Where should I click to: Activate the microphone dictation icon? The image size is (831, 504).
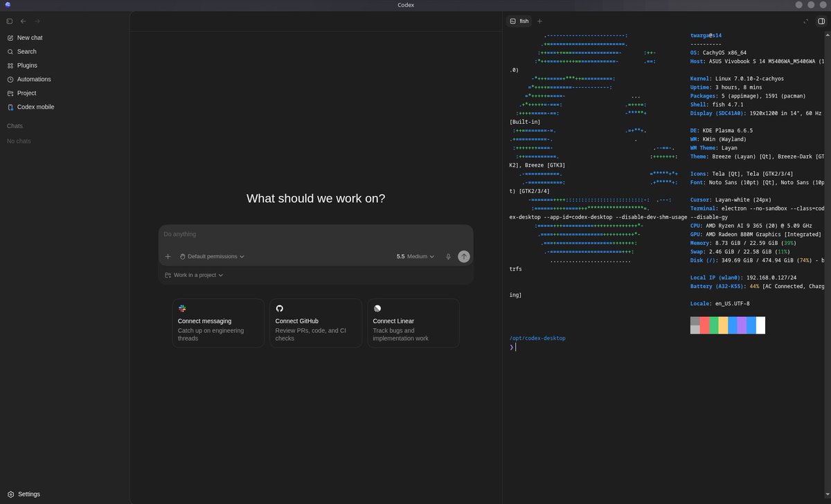coord(448,256)
